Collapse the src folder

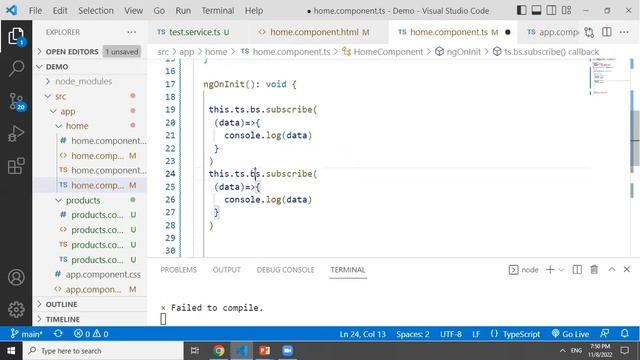(x=90, y=96)
